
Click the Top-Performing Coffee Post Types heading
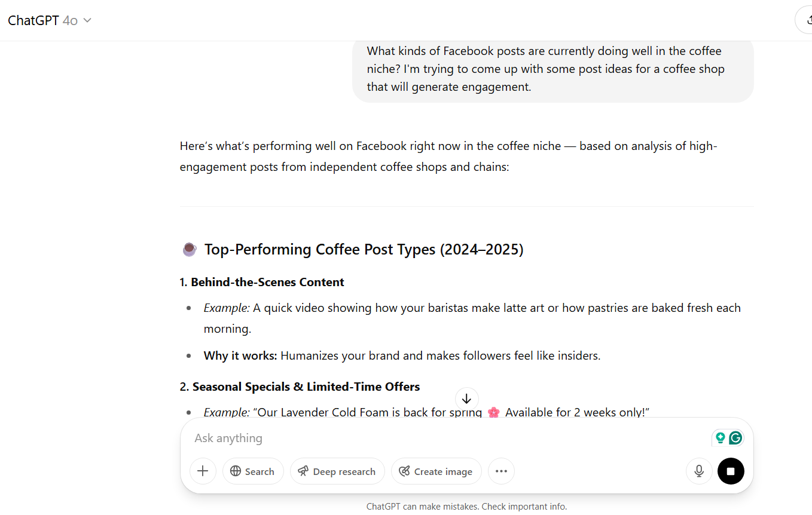[x=364, y=249]
